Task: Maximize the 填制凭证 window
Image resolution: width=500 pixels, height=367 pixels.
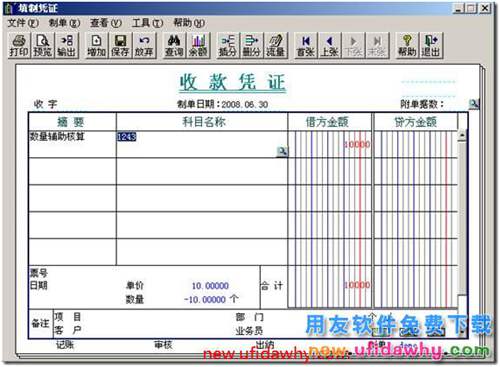Action: pos(471,8)
